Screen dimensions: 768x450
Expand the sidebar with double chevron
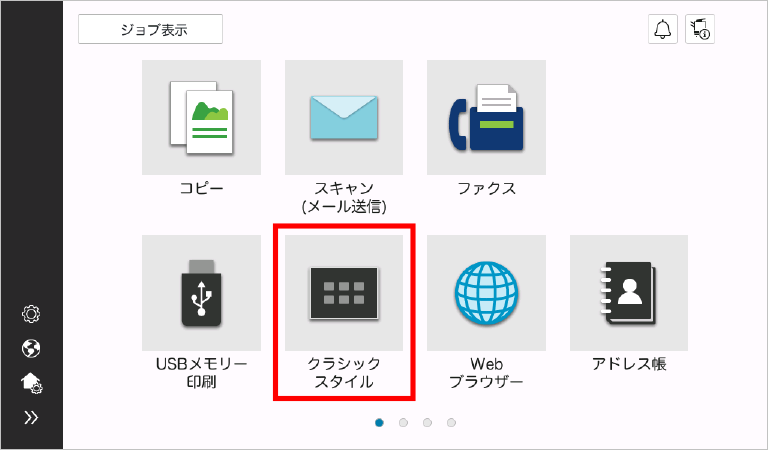31,417
